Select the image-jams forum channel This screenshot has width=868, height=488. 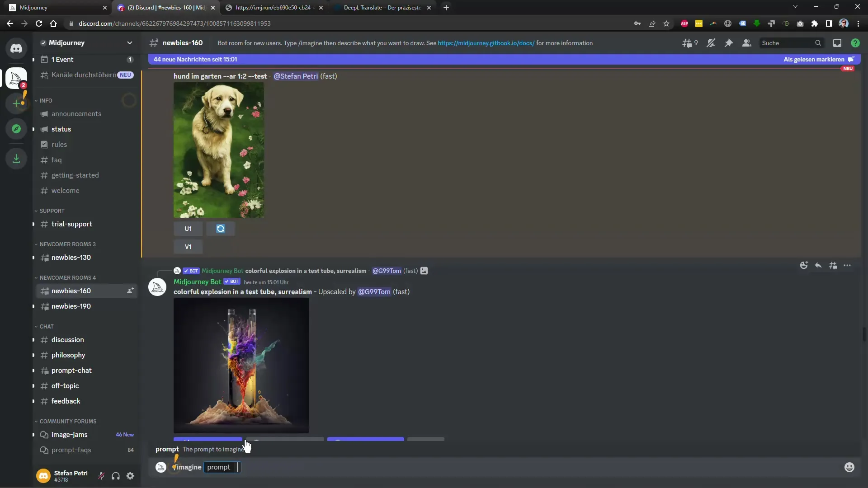(x=69, y=434)
